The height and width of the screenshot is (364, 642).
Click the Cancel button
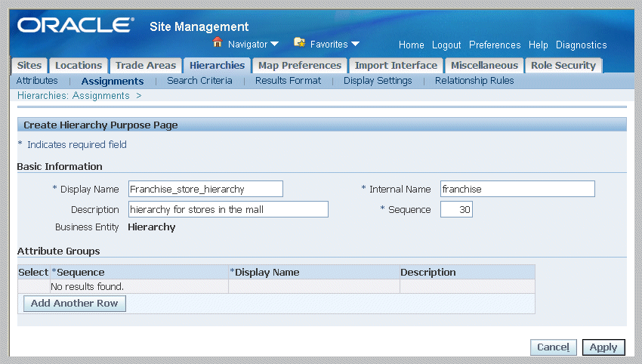click(553, 347)
